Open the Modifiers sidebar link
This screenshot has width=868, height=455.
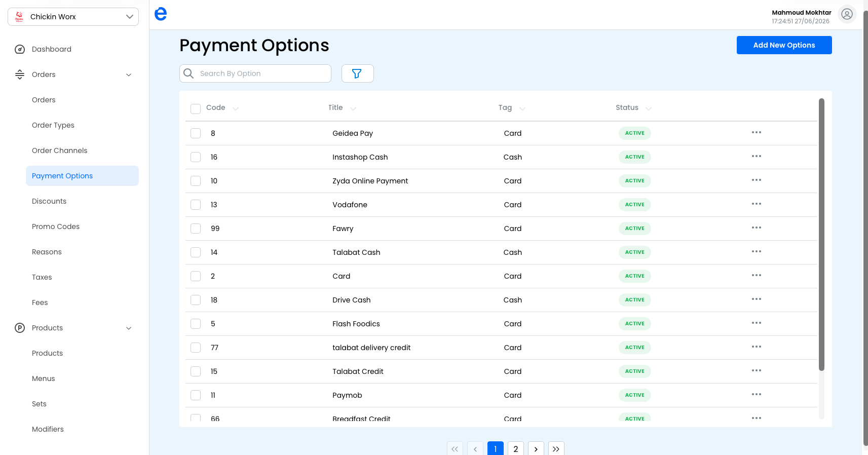(48, 429)
